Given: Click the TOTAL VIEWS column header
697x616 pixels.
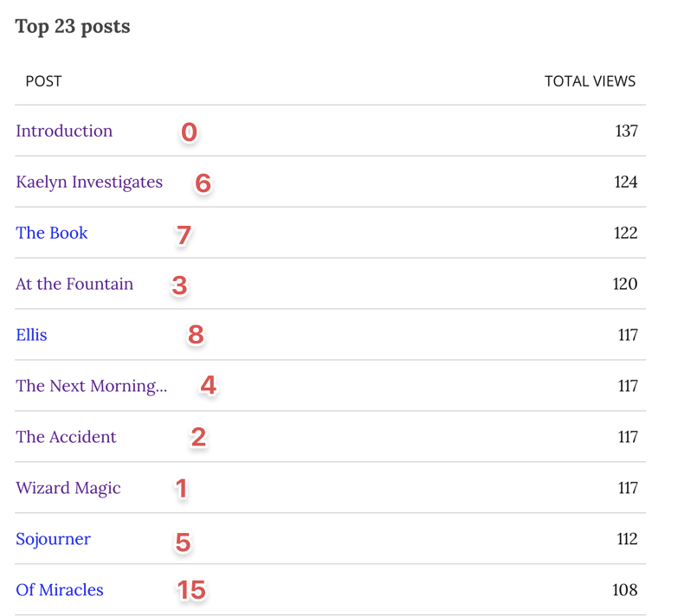Looking at the screenshot, I should 590,81.
